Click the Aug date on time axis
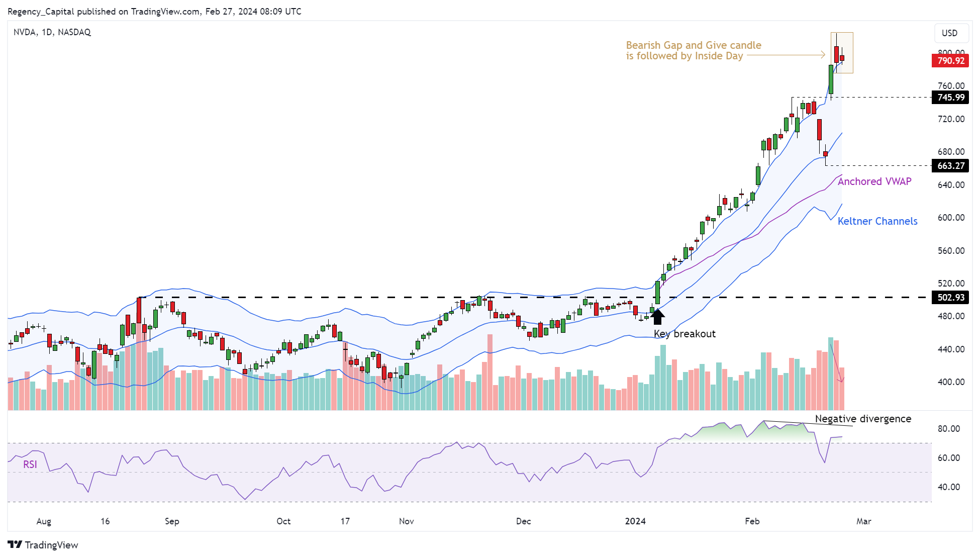The width and height of the screenshot is (980, 558). click(44, 521)
